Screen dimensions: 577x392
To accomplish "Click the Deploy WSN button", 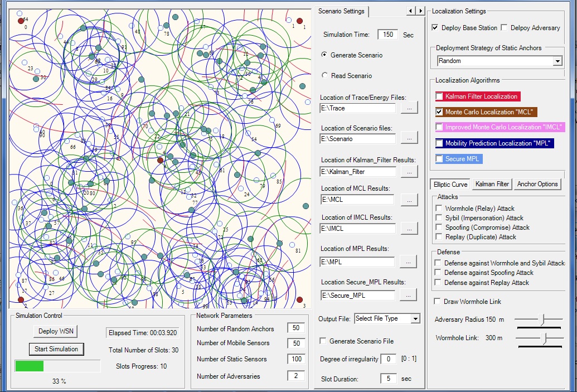I will click(x=56, y=331).
